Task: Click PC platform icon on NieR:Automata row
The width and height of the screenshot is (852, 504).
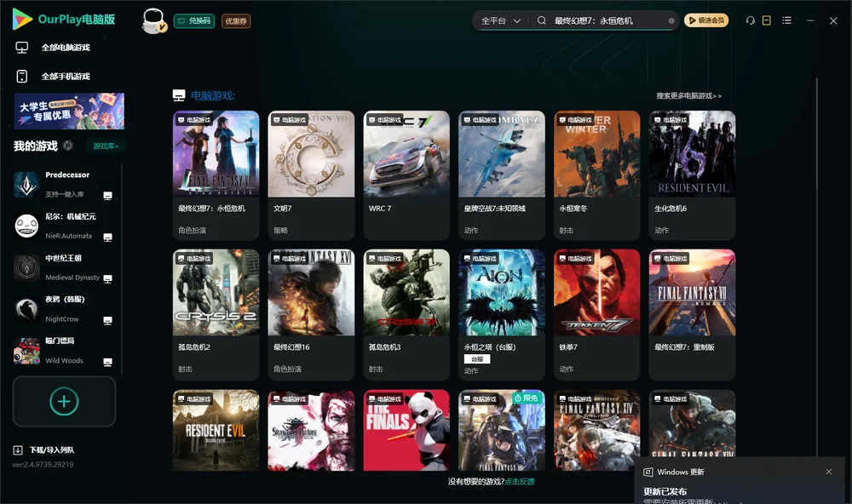Action: (107, 238)
